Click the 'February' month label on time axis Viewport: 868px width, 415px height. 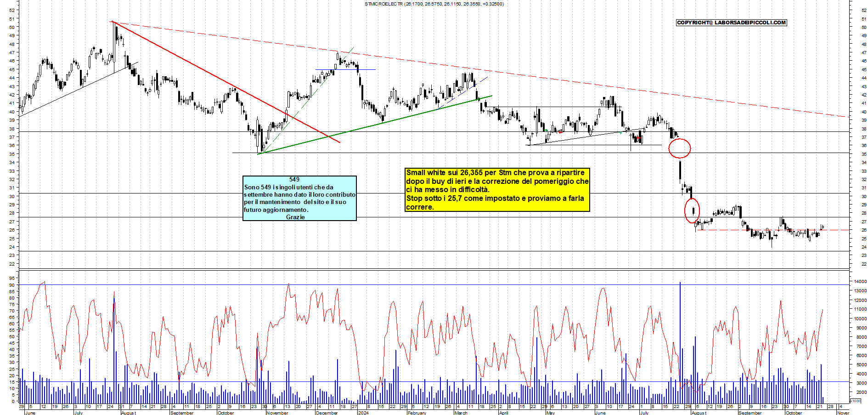point(417,413)
